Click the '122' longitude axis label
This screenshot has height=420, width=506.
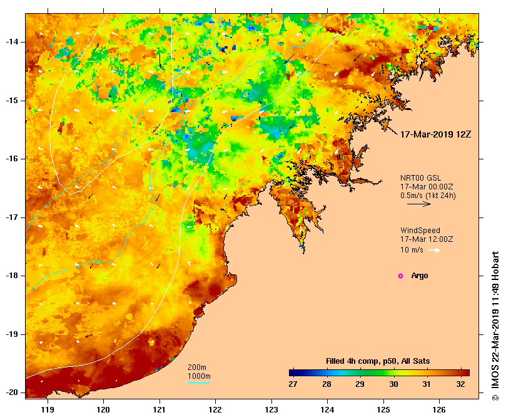click(215, 409)
